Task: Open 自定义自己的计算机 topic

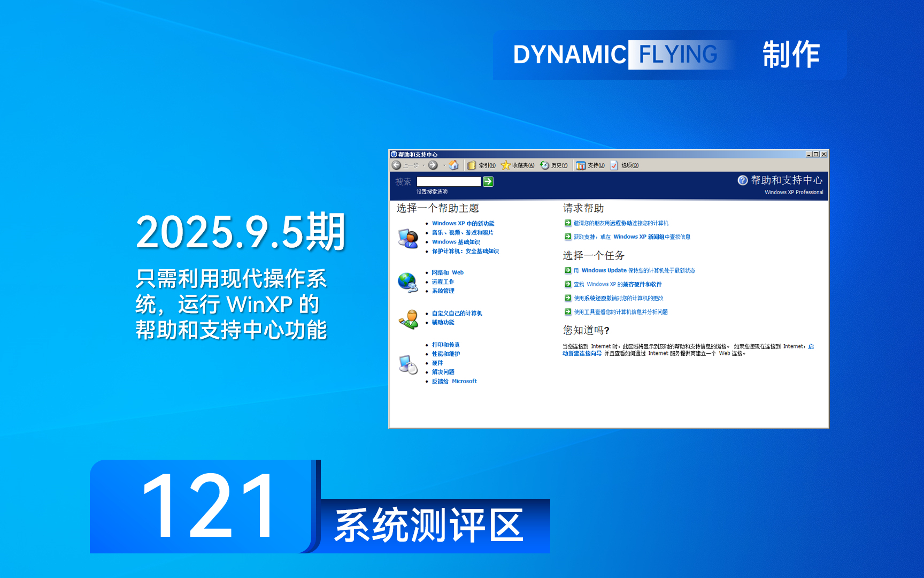Action: [x=457, y=313]
